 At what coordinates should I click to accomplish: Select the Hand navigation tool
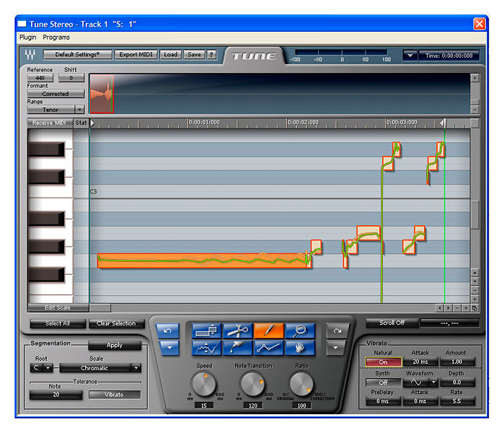(x=300, y=348)
